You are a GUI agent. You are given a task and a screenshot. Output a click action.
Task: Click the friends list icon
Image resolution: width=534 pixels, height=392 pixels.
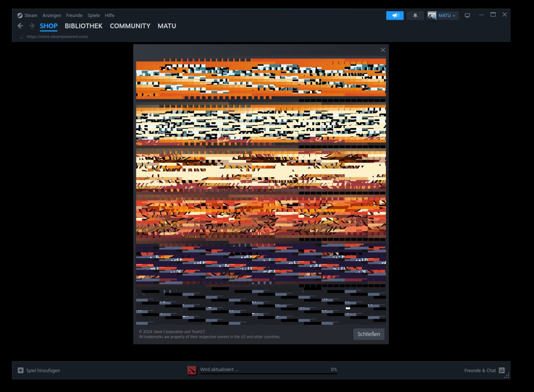click(502, 370)
